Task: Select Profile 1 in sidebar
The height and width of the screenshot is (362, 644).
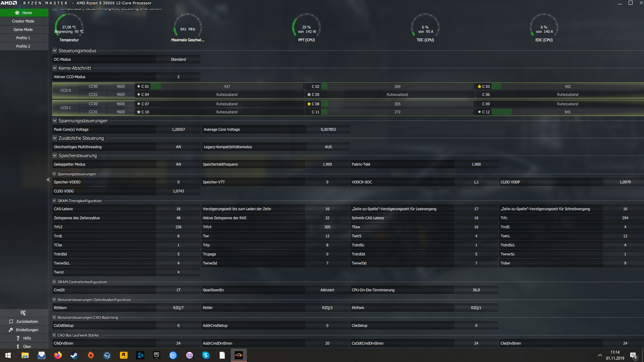Action: 23,38
